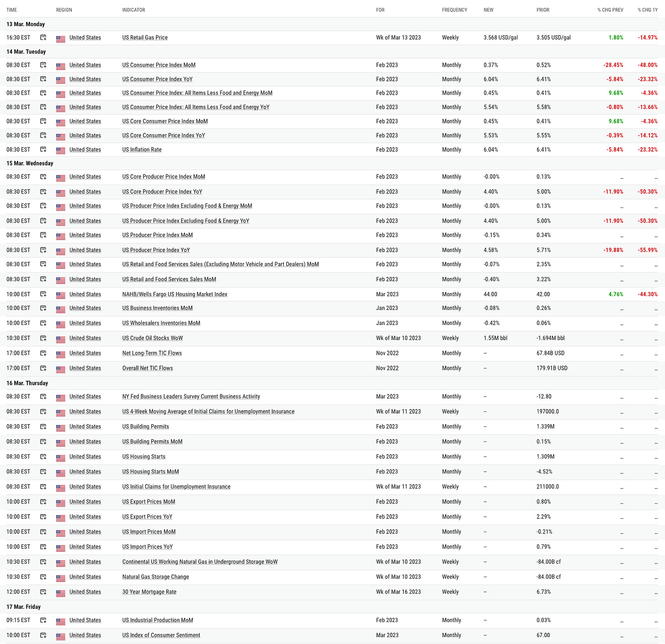Click the '17 Mar. Friday' date header
The width and height of the screenshot is (665, 644).
(23, 607)
